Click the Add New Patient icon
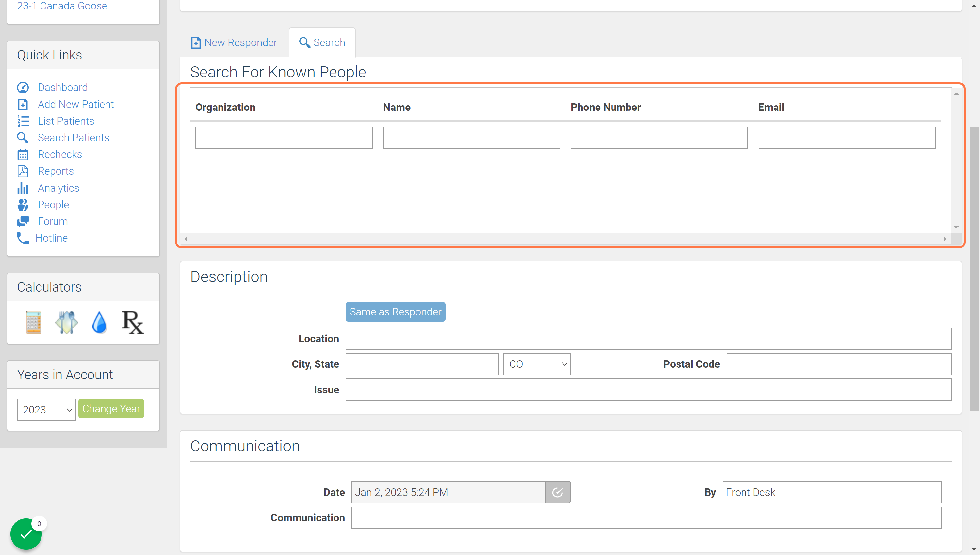This screenshot has width=980, height=555. coord(23,104)
